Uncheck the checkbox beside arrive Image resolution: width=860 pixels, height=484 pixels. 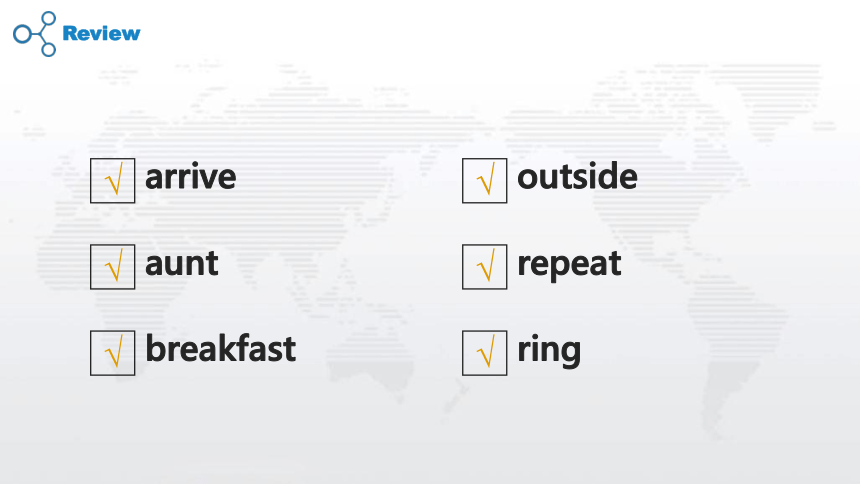click(x=112, y=181)
